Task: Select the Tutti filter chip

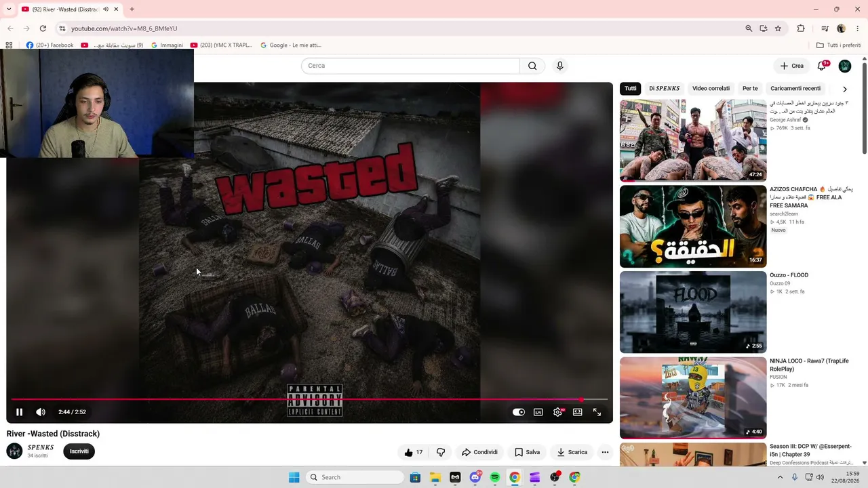Action: coord(631,89)
